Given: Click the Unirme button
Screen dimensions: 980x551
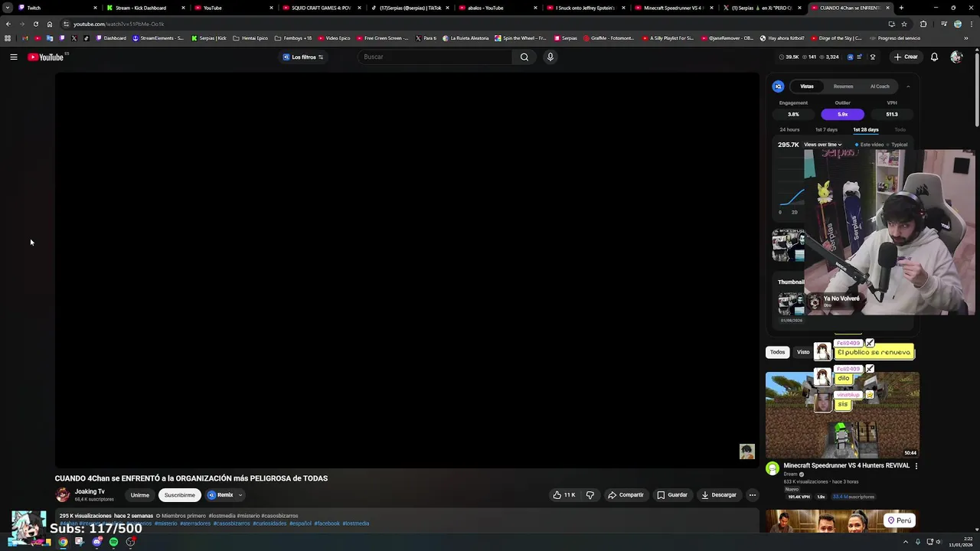Looking at the screenshot, I should tap(139, 495).
